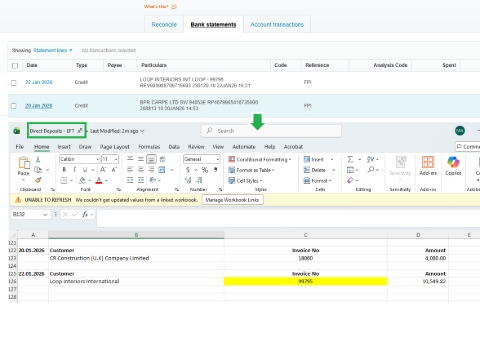Screen dimensions: 480x360
Task: Expand Conditional Formatting menu
Action: coord(260,159)
